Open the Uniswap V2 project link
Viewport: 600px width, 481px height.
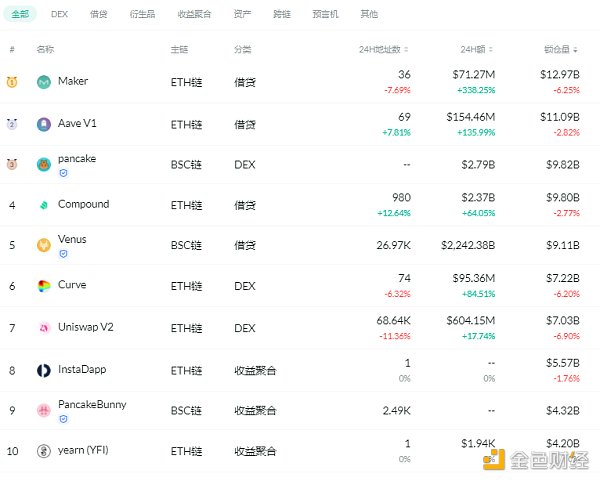coord(86,327)
